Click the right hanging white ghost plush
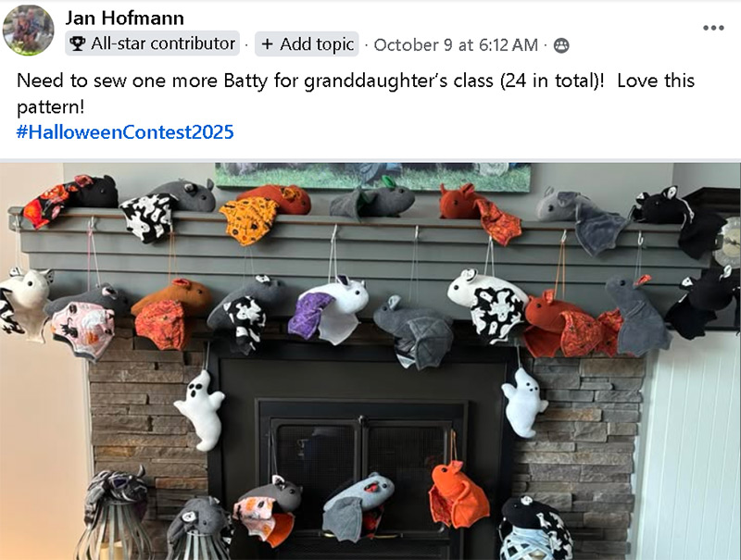741x560 pixels. (x=524, y=403)
